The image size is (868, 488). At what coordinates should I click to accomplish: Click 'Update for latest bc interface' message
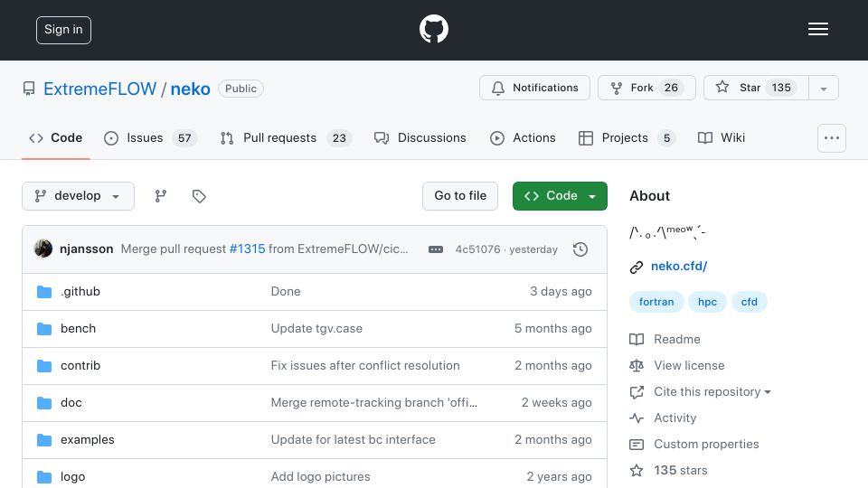click(354, 440)
